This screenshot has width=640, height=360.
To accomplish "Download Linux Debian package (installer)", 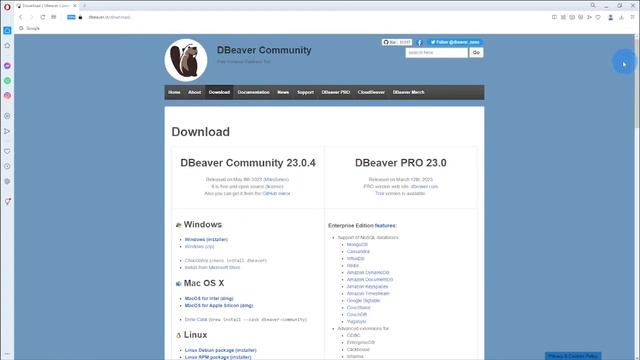I will [x=220, y=350].
